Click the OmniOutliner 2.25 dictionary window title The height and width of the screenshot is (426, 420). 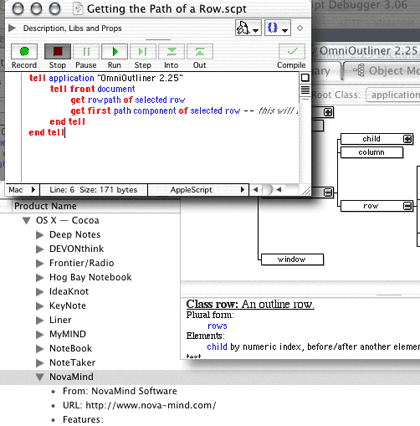click(x=368, y=51)
